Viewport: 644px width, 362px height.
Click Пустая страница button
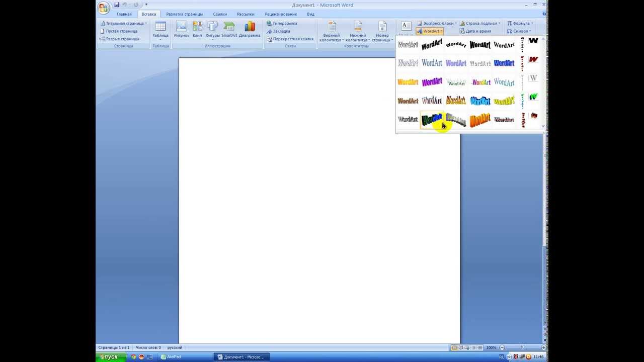tap(119, 31)
